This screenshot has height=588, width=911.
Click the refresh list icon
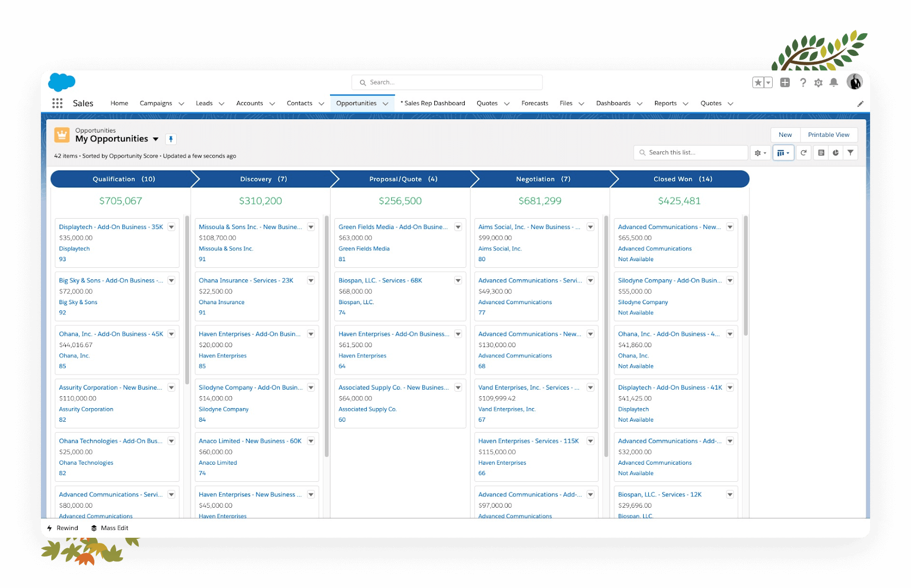[x=803, y=153]
